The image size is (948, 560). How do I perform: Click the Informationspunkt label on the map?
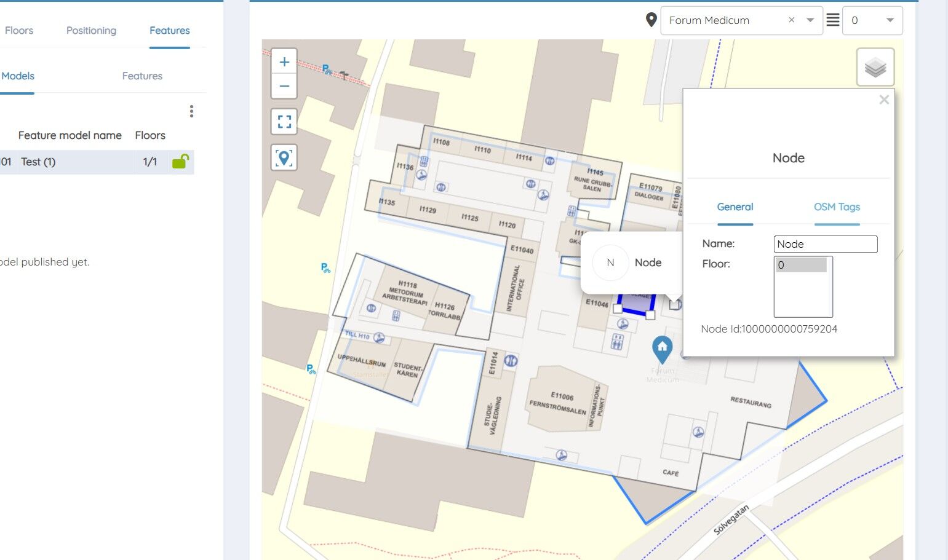[596, 405]
